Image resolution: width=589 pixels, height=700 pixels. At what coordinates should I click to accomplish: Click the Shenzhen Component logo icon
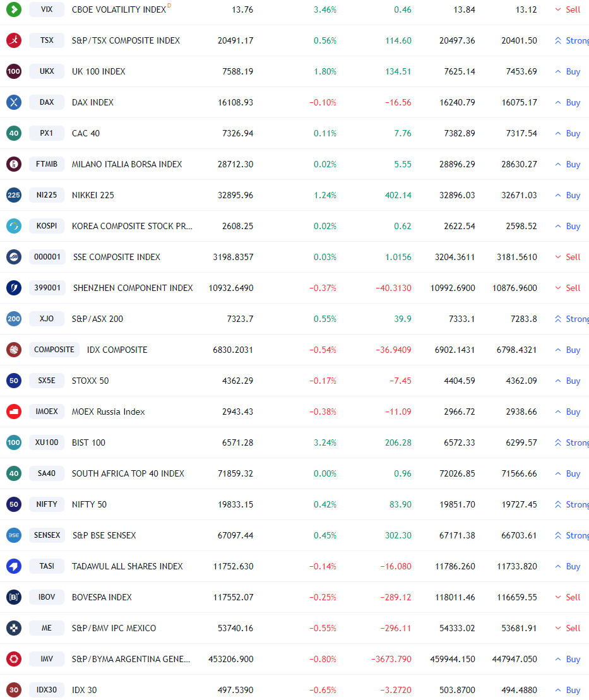[x=14, y=288]
